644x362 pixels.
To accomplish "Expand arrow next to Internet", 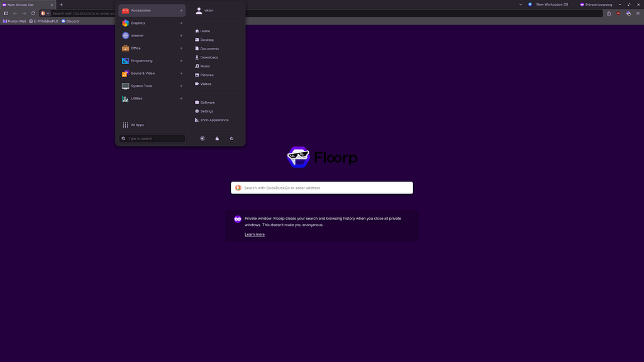I will pos(180,36).
